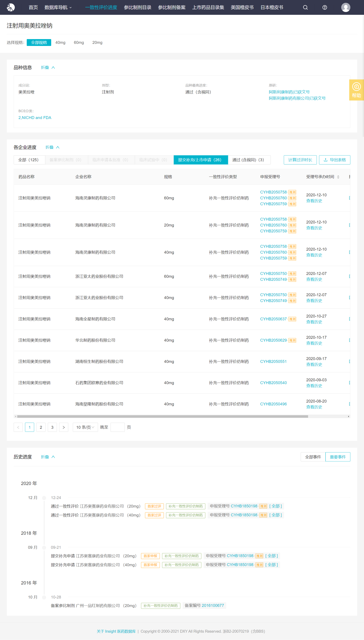364x640 pixels.
Task: Click 查看历史 for 2020-08-20 row
Action: coord(314,407)
